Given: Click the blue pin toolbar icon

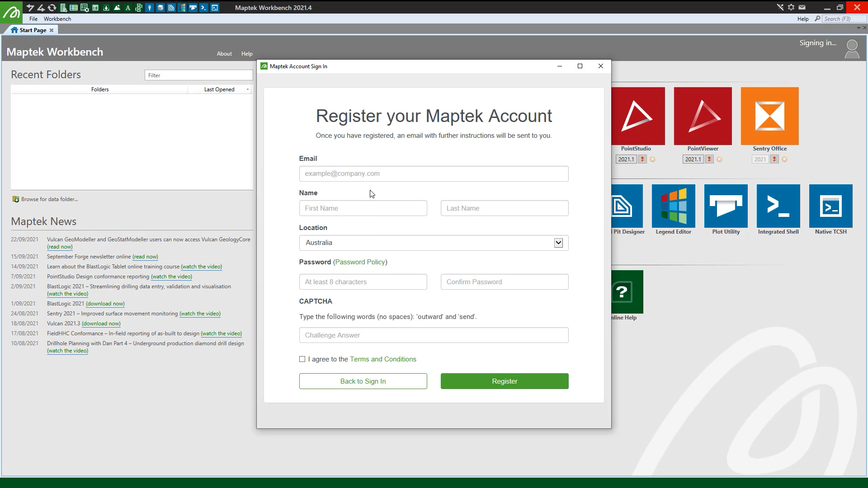Looking at the screenshot, I should (x=150, y=8).
